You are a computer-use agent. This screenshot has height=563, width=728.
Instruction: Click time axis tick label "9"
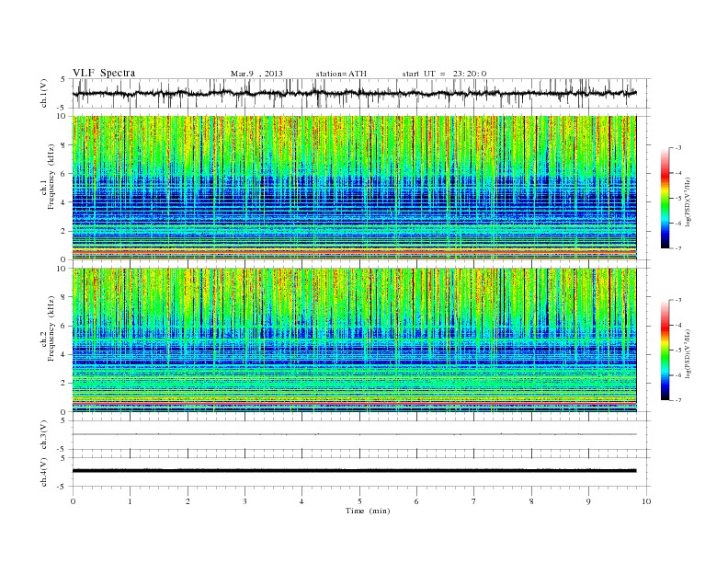588,501
